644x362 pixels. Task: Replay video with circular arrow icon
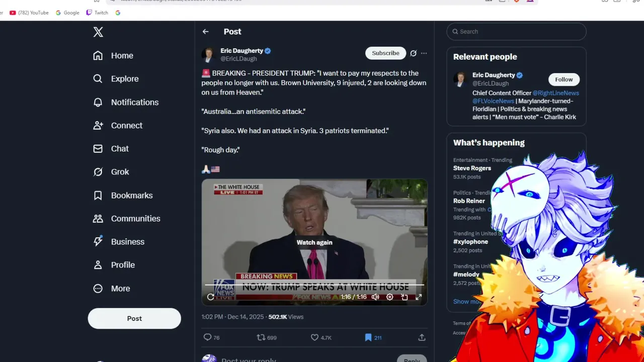211,297
